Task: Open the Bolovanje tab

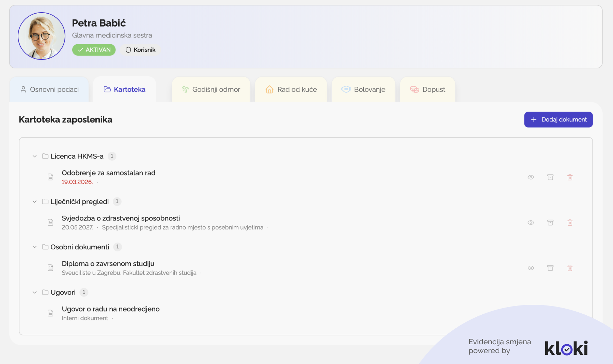Action: [x=363, y=89]
